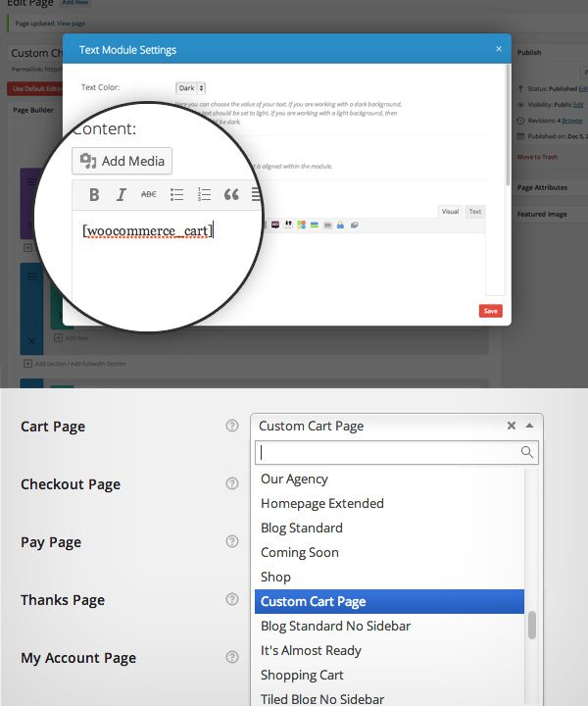Click the red Save button in the dialog
The width and height of the screenshot is (588, 706).
tap(490, 311)
